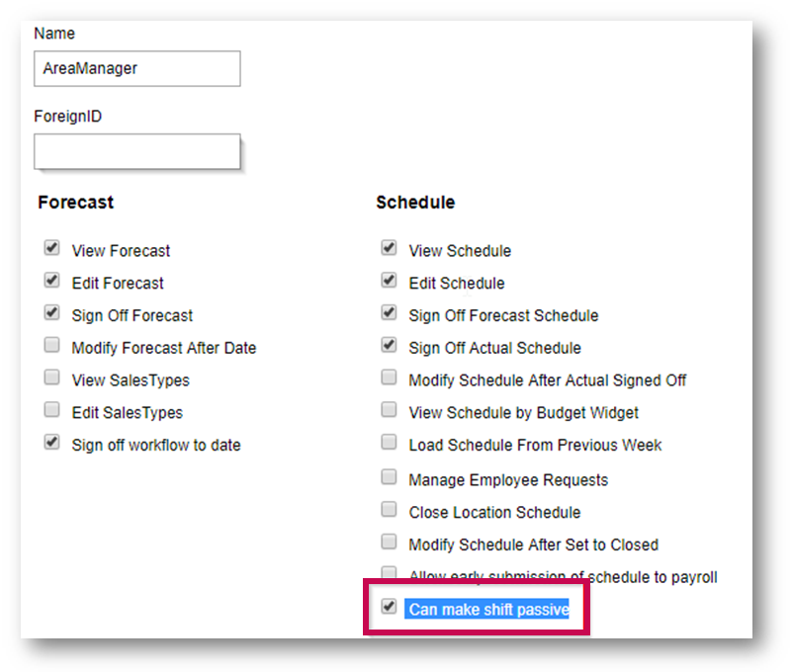Image resolution: width=792 pixels, height=672 pixels.
Task: Disable Sign Off Forecast Schedule
Action: click(390, 313)
